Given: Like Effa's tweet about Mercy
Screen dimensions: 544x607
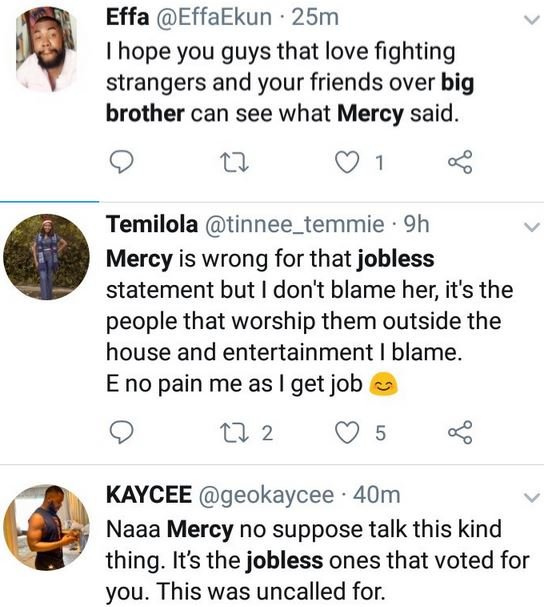Looking at the screenshot, I should point(347,162).
